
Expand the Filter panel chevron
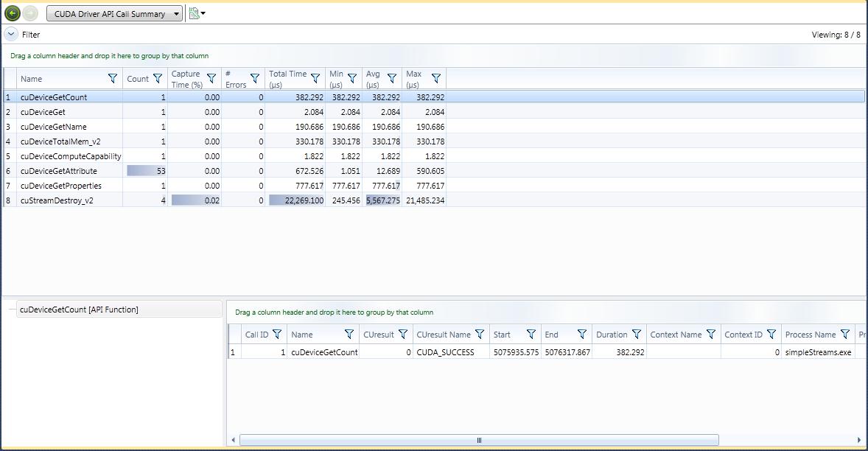click(x=11, y=34)
